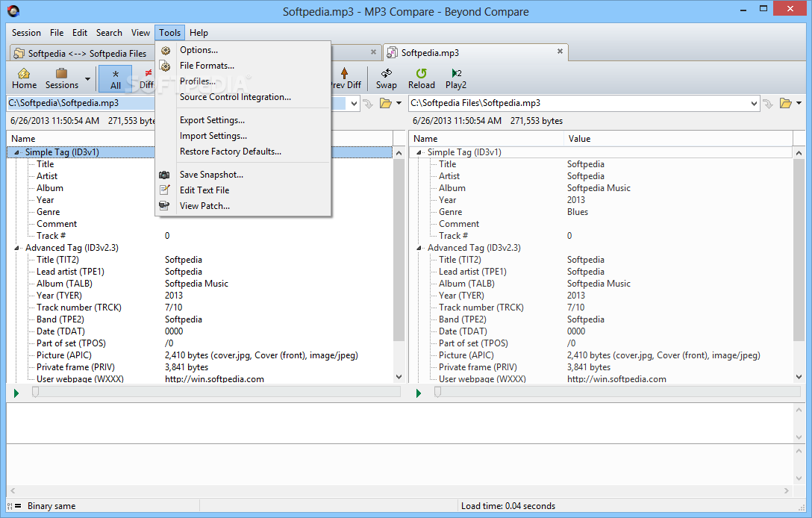This screenshot has height=518, width=812.
Task: Toggle the Diffs display filter
Action: pyautogui.click(x=147, y=78)
